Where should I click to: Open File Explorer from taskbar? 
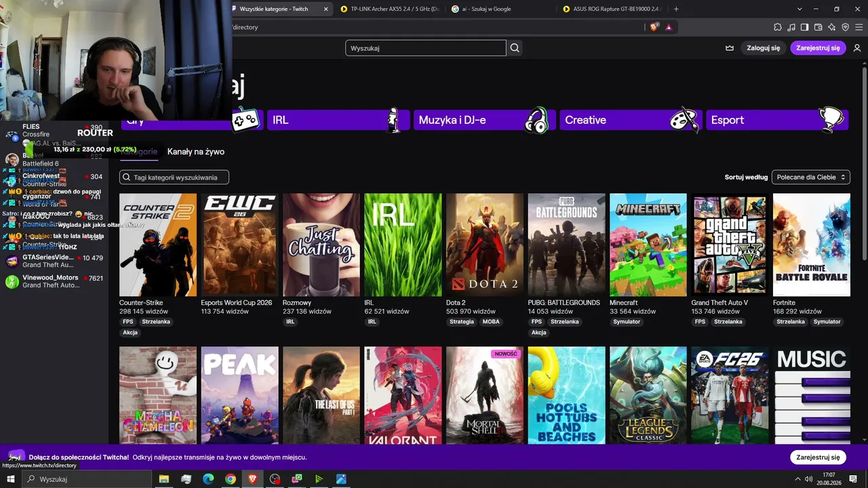(x=163, y=479)
